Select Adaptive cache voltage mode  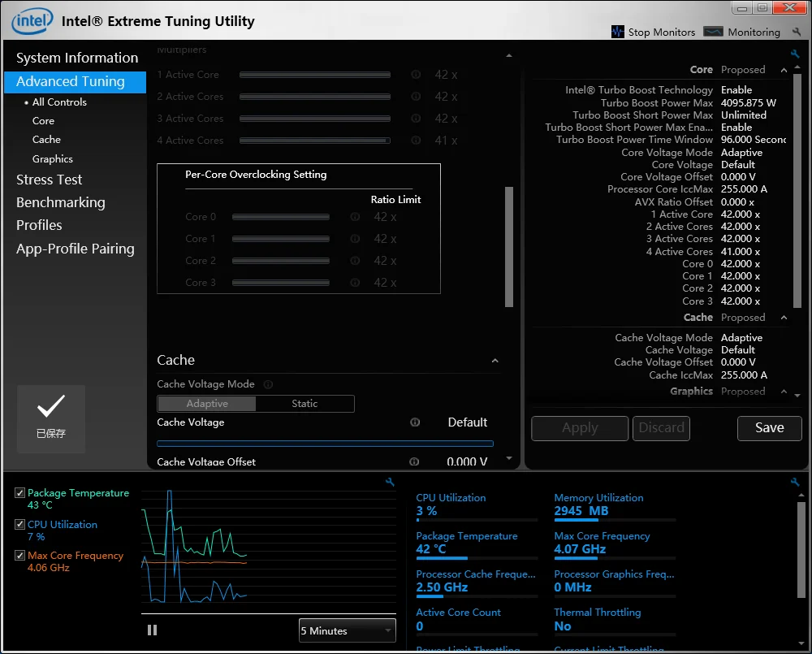[x=206, y=404]
